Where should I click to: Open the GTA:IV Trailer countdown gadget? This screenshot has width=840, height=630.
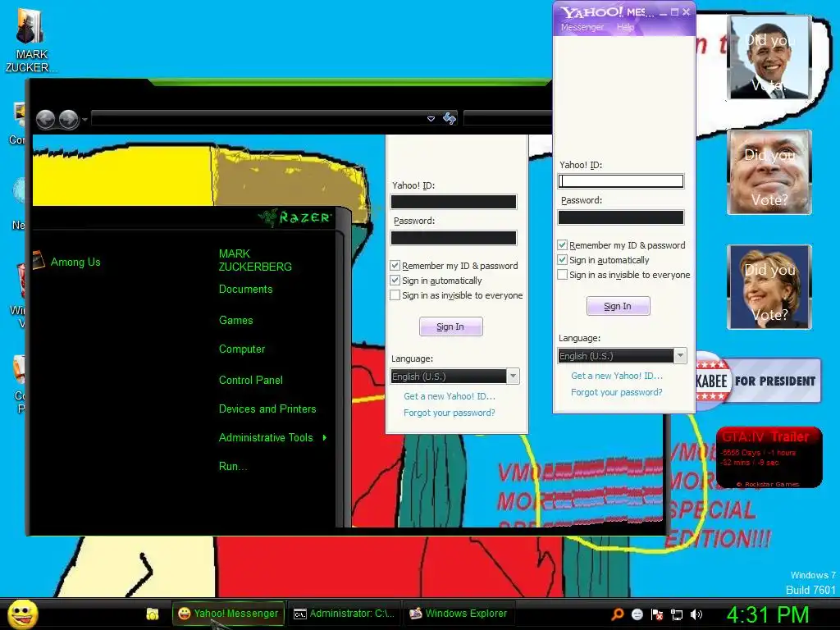click(x=769, y=457)
